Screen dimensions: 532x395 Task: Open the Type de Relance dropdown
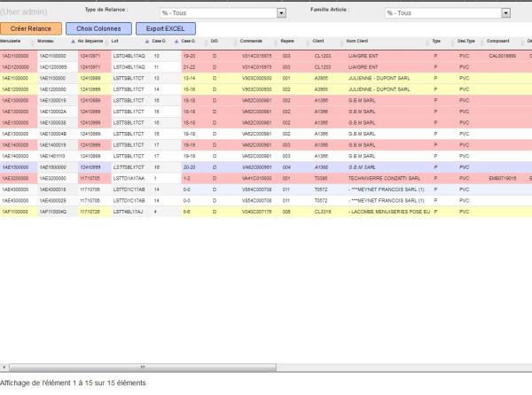[281, 13]
